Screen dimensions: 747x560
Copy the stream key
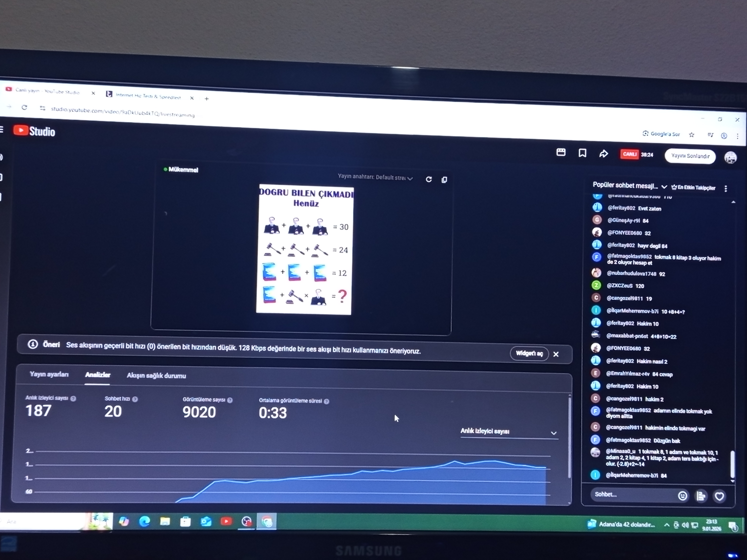[444, 180]
